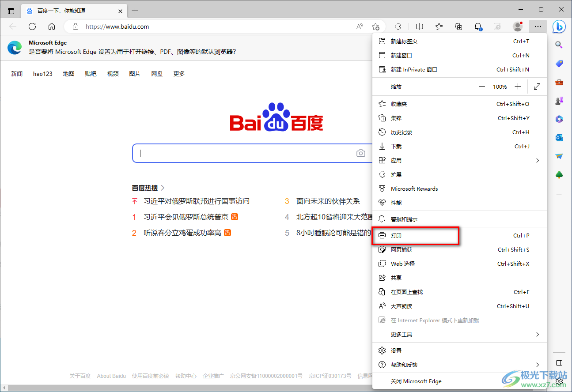Open 集锦 from the menu

(459, 118)
